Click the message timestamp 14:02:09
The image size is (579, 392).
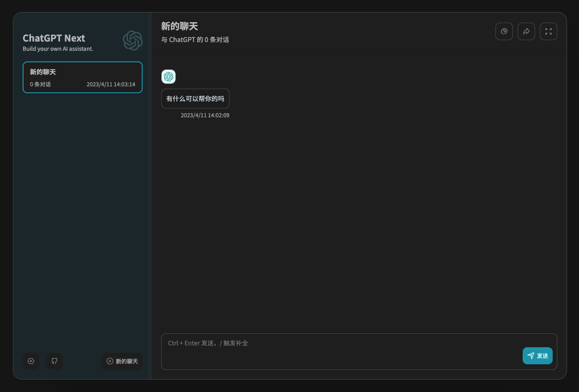[x=205, y=115]
